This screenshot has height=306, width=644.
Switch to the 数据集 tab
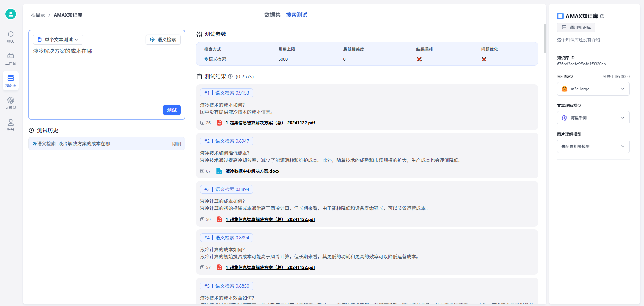click(272, 15)
